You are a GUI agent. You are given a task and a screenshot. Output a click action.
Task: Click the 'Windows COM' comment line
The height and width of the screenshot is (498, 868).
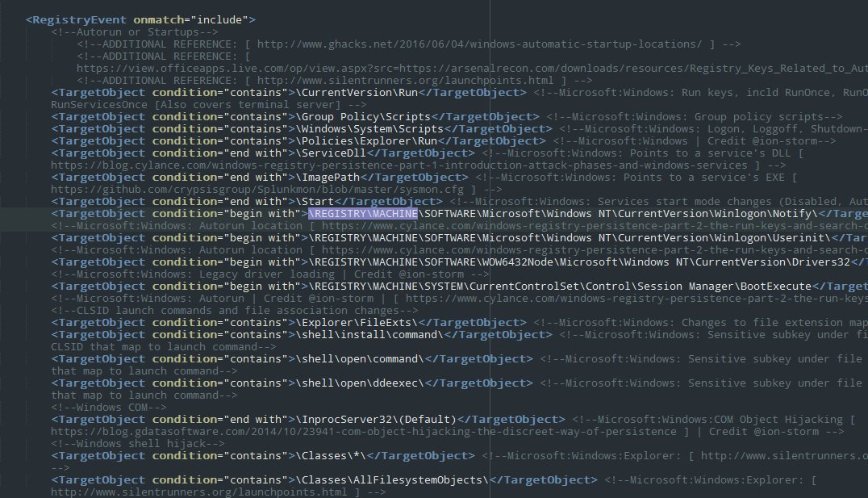(x=108, y=408)
